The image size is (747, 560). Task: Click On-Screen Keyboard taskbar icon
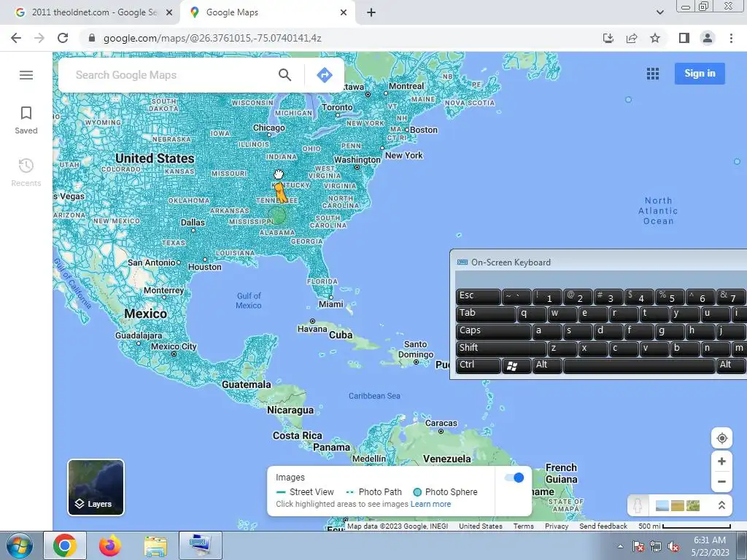pyautogui.click(x=200, y=545)
